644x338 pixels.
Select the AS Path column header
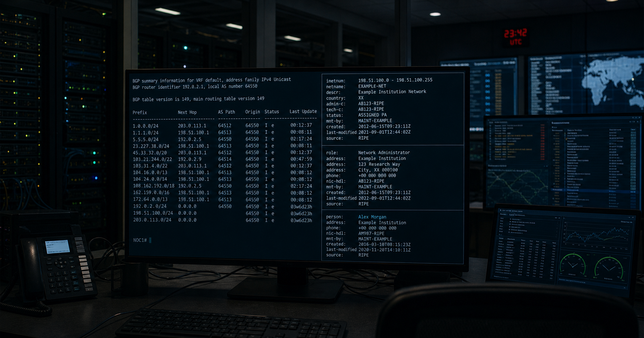227,112
